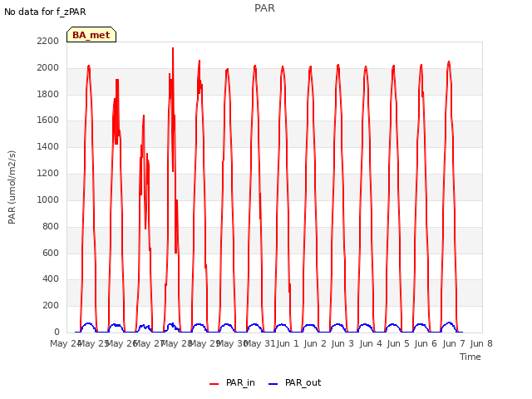Click the 'PAR (umol/m2/s)' y-axis label

pos(12,187)
